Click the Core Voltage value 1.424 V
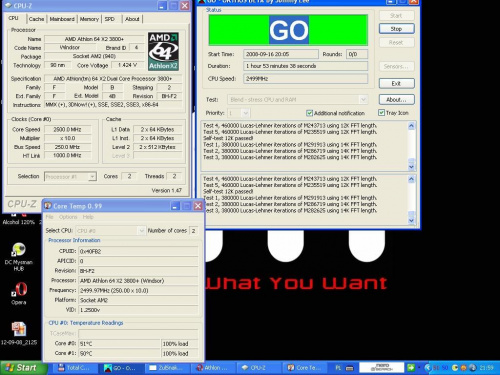 (x=128, y=65)
